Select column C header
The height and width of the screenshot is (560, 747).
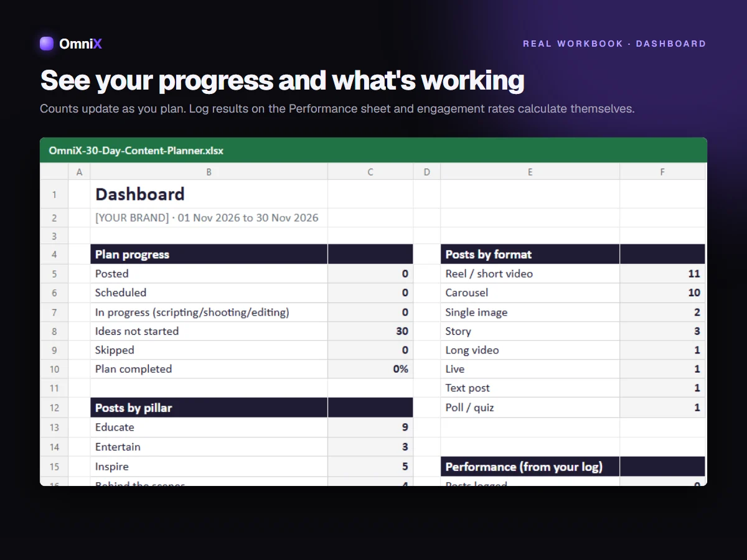pyautogui.click(x=370, y=172)
